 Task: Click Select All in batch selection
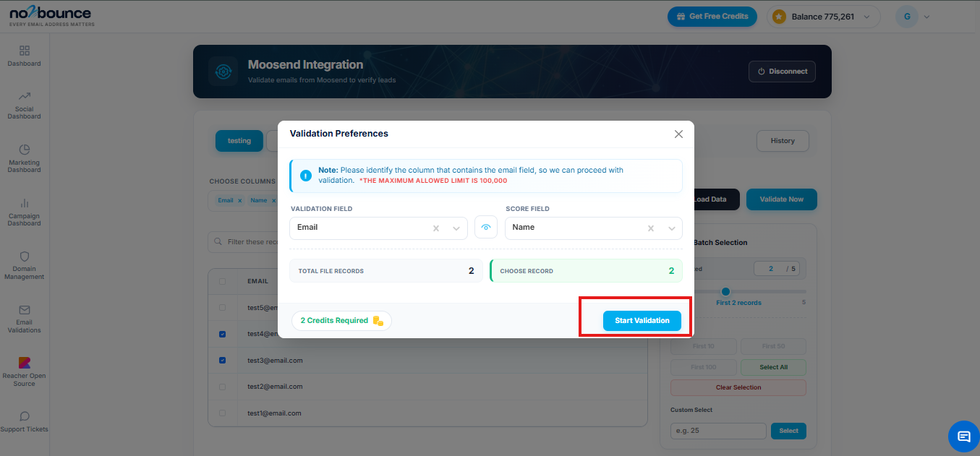[x=773, y=367]
